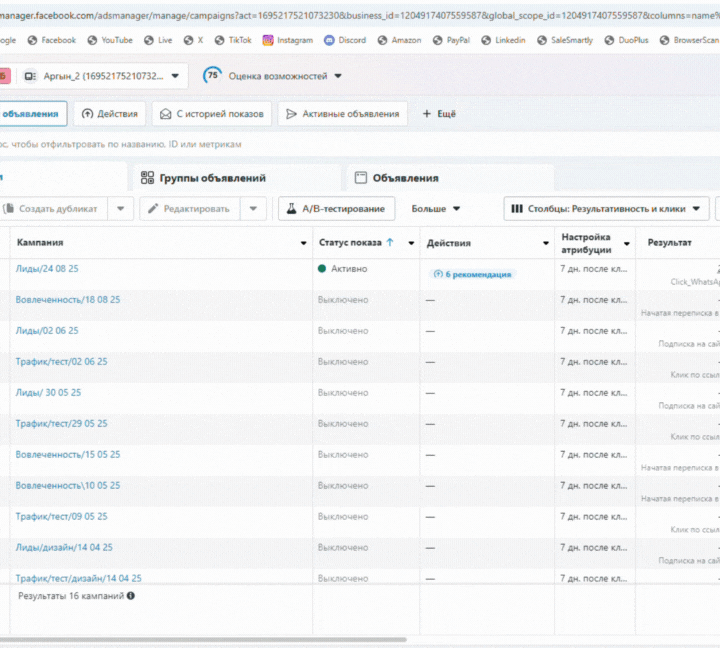Image resolution: width=720 pixels, height=648 pixels.
Task: Click the info icon beside Результаты 16 кампаний
Action: 131,596
